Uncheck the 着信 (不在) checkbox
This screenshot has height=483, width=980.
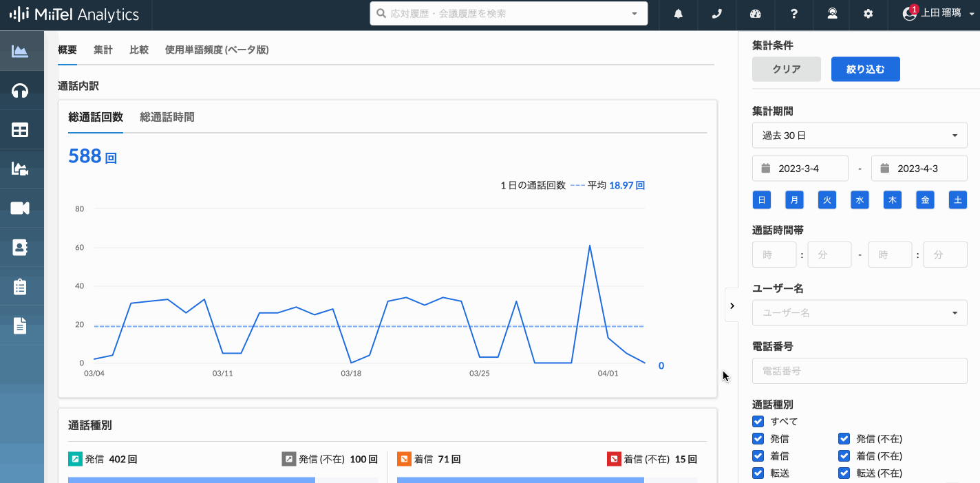[x=844, y=455]
